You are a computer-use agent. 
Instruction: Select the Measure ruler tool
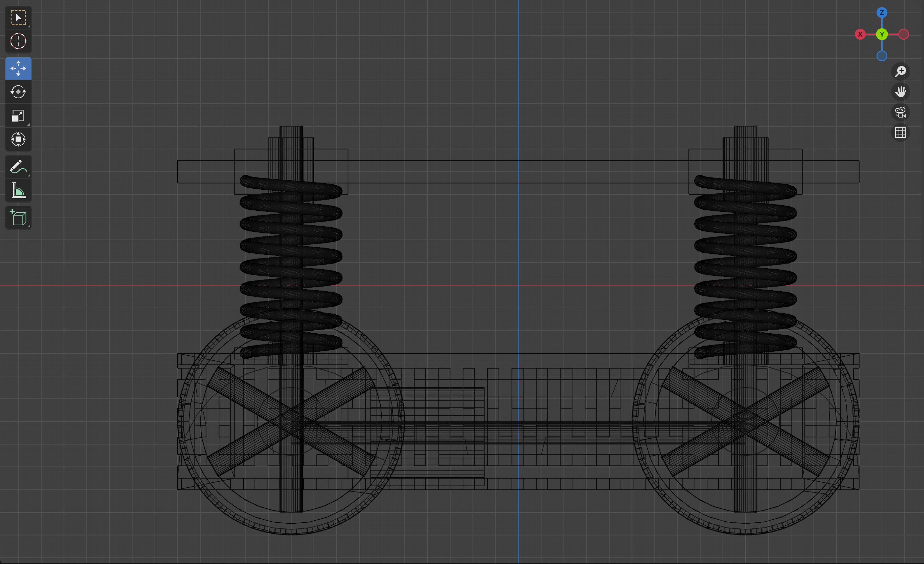coord(18,191)
